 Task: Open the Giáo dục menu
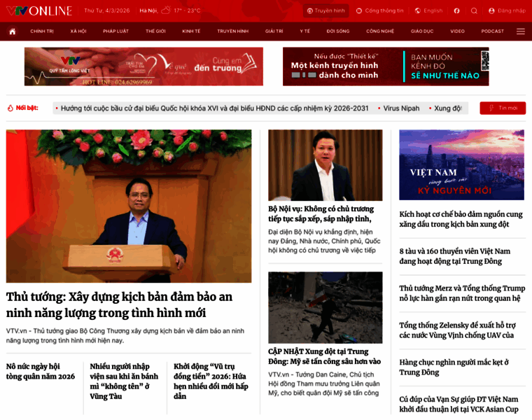[422, 31]
